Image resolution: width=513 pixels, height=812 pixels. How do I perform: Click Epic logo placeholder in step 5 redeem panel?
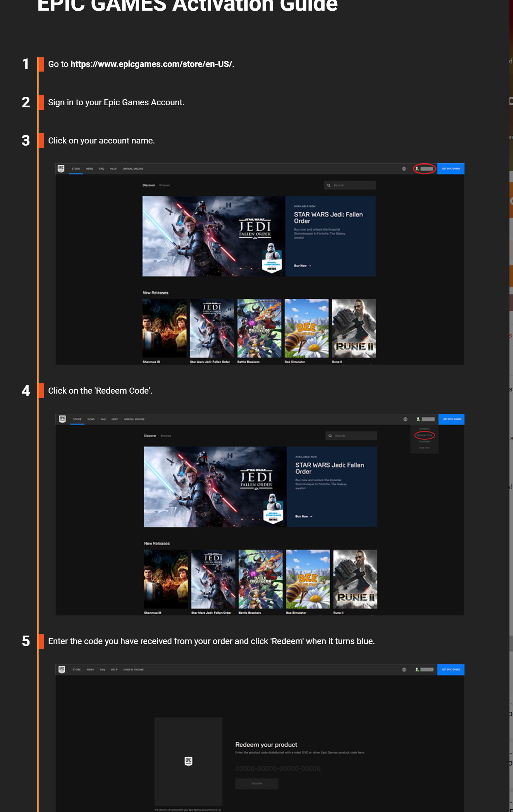click(x=188, y=761)
